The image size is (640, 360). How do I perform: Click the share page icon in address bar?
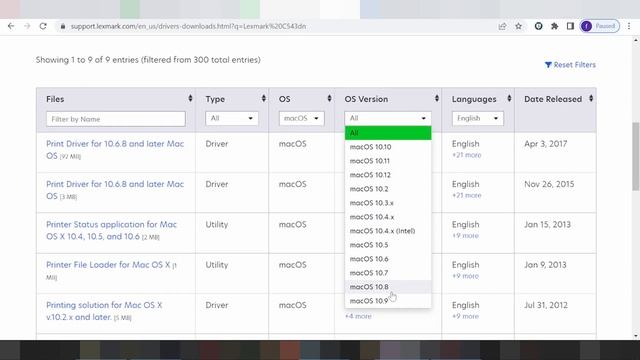(x=502, y=26)
